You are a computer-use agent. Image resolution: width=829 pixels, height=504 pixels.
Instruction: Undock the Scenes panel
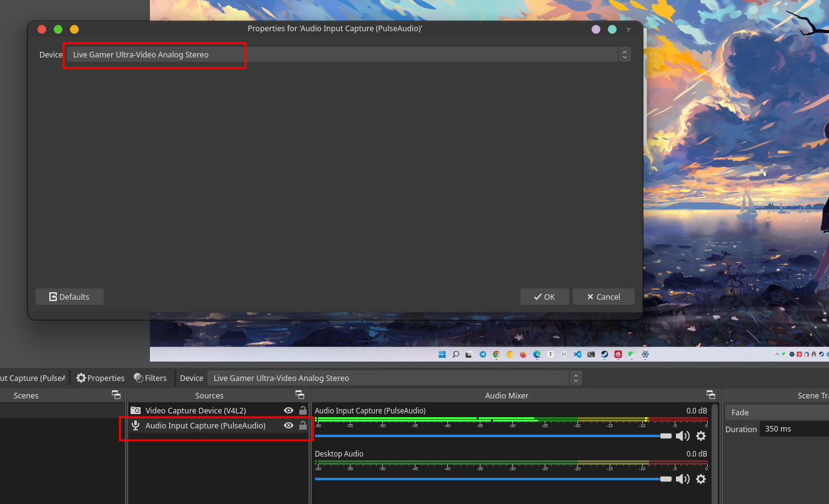tap(116, 395)
